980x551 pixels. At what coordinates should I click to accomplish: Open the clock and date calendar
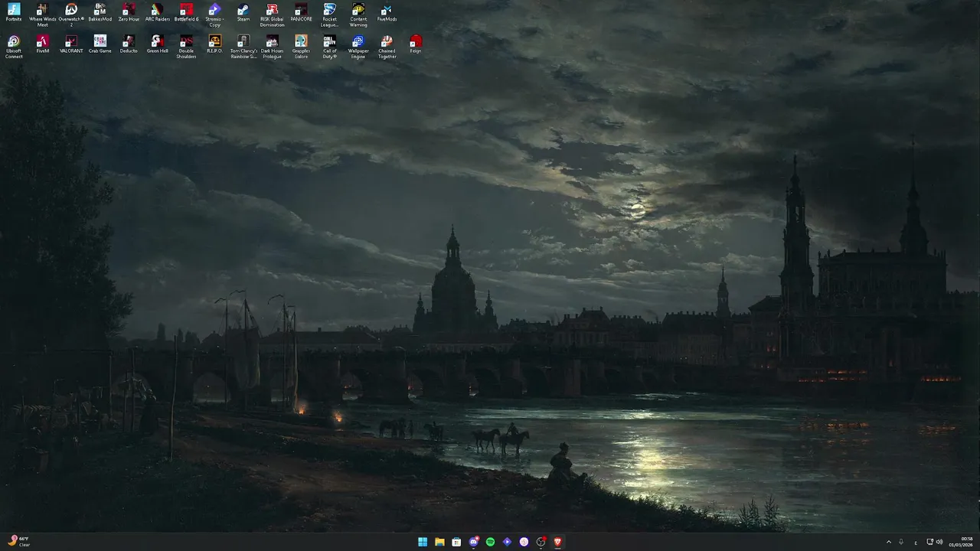[961, 542]
